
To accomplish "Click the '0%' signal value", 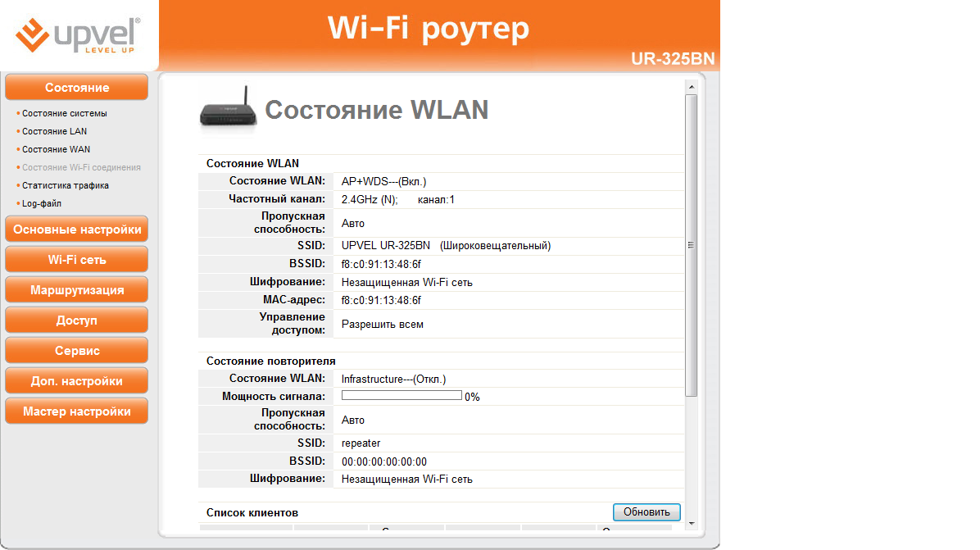I will 472,397.
